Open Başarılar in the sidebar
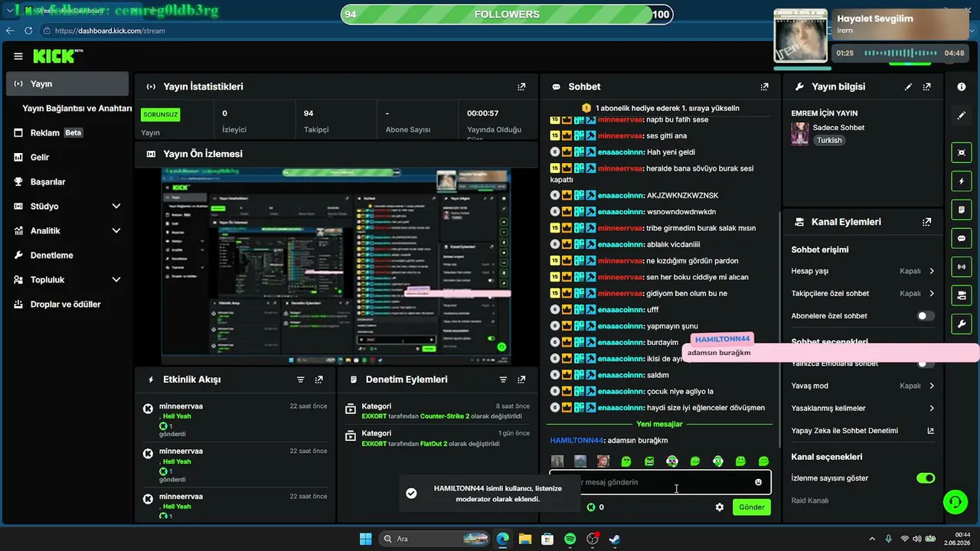This screenshot has height=551, width=980. point(67,182)
